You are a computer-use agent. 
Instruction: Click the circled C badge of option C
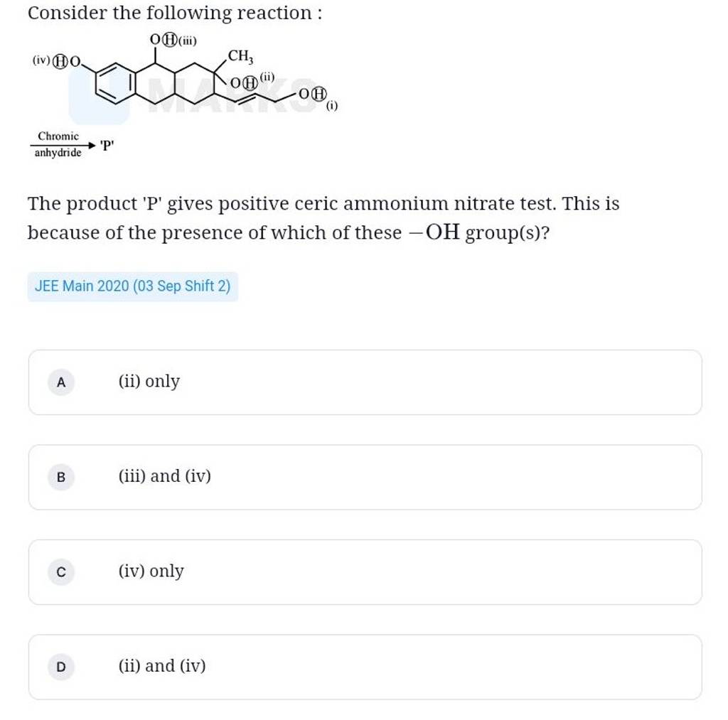coord(61,571)
